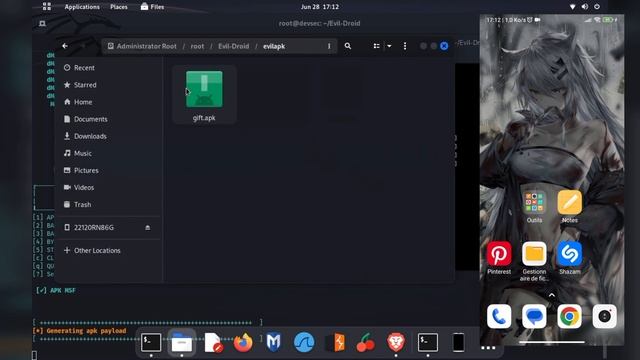Open Places menu in top bar
640x360 pixels.
click(119, 7)
